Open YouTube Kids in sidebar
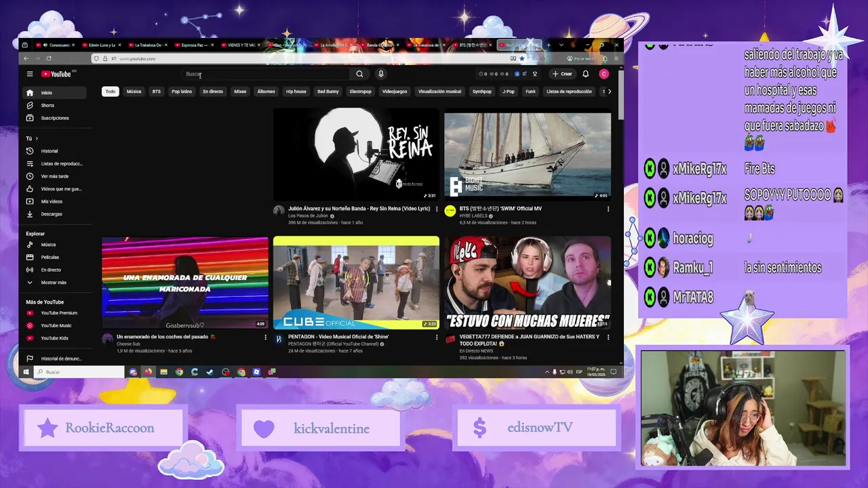This screenshot has height=488, width=868. tap(56, 338)
